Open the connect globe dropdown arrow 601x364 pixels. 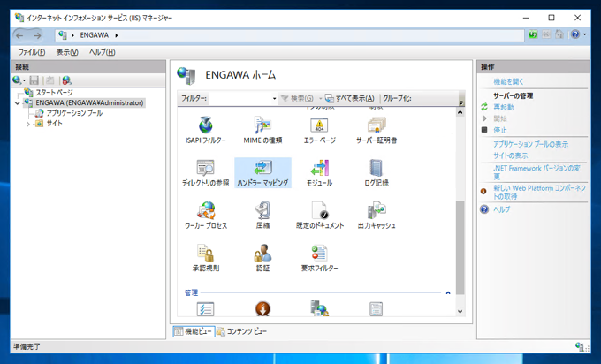click(x=24, y=80)
